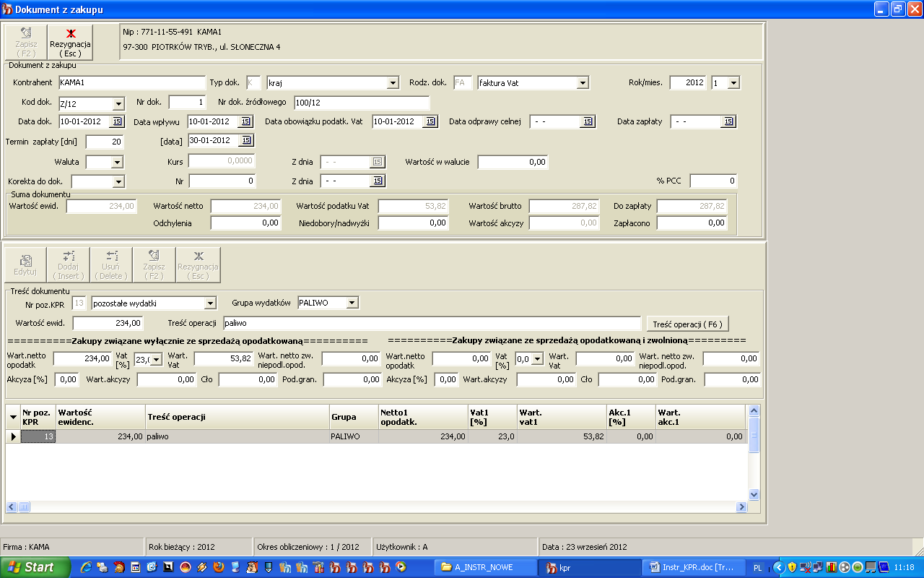This screenshot has width=924, height=578.
Task: Click the grid's horizontal scrollbar left arrow
Action: pyautogui.click(x=12, y=507)
